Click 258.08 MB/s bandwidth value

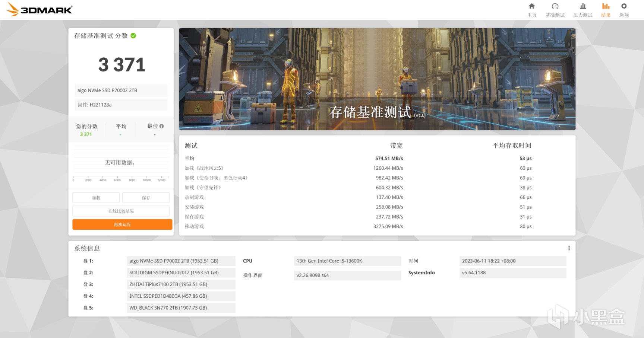coord(389,207)
